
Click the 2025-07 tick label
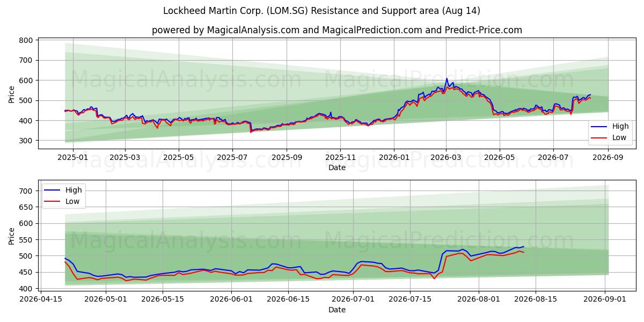coord(232,157)
